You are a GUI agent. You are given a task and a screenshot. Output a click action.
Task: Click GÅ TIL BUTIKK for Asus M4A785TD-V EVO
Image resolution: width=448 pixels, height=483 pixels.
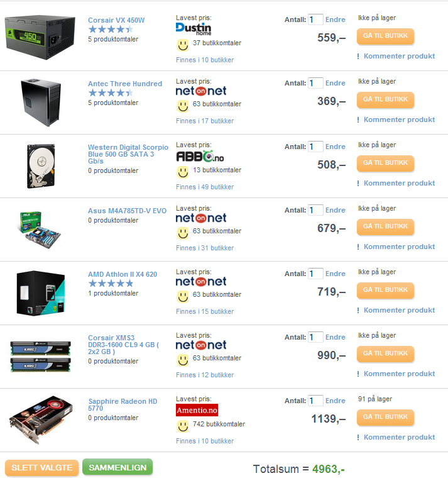pos(385,226)
